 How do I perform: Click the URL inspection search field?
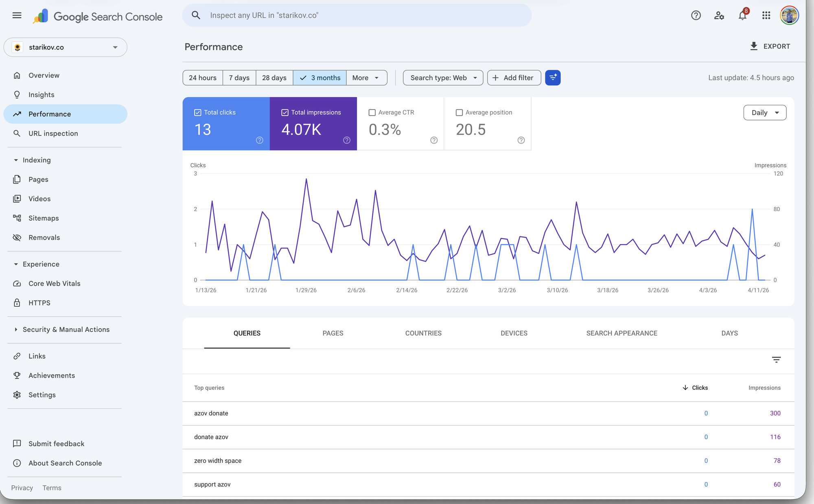tap(357, 15)
